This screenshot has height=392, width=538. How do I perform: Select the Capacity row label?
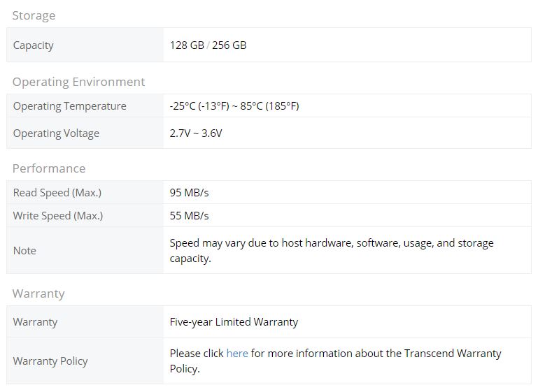(34, 45)
